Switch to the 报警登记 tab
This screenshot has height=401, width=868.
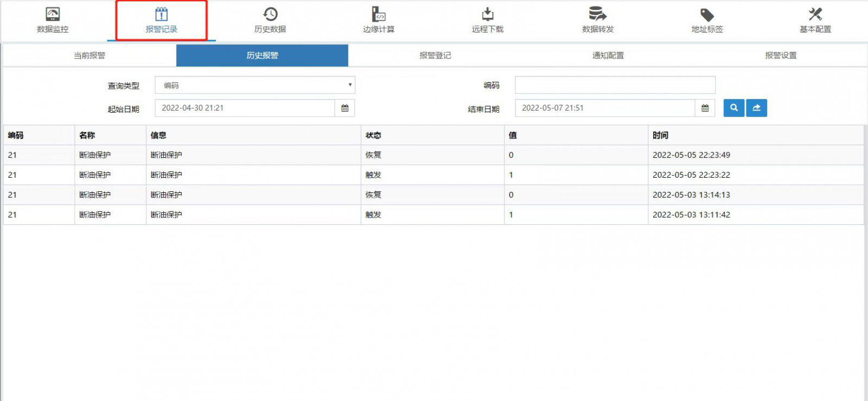[435, 55]
